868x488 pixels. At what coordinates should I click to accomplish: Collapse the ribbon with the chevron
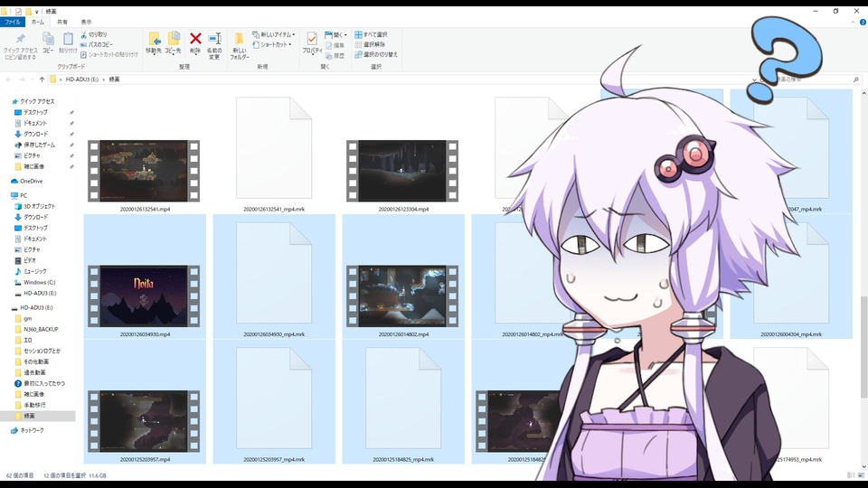point(853,22)
